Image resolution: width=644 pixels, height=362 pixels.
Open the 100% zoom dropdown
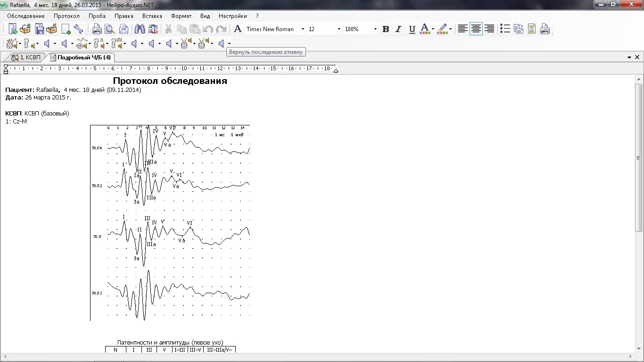[x=375, y=29]
